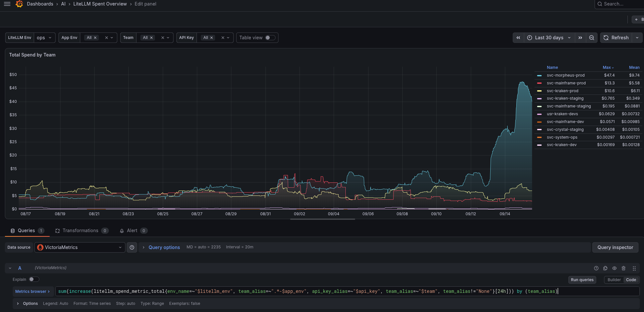Viewport: 644px width, 312px height.
Task: Click the back arrow button at top right
Action: (638, 19)
